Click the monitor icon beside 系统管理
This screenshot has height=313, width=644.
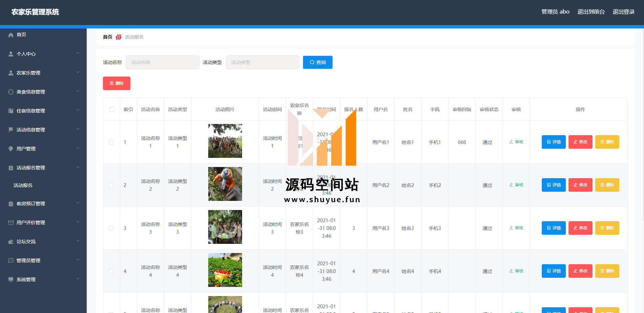[11, 279]
